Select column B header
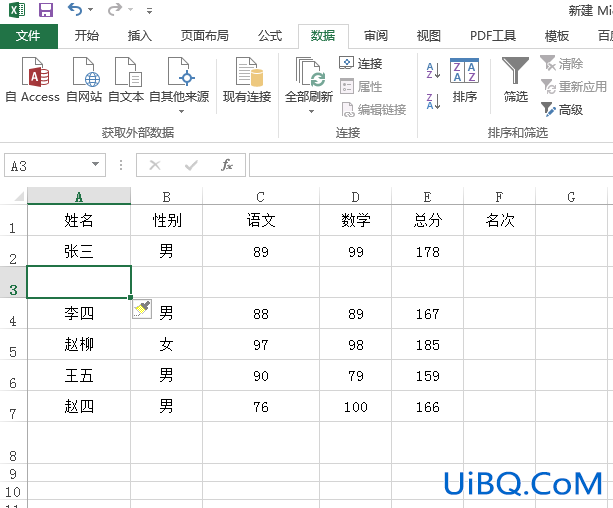 (x=167, y=196)
